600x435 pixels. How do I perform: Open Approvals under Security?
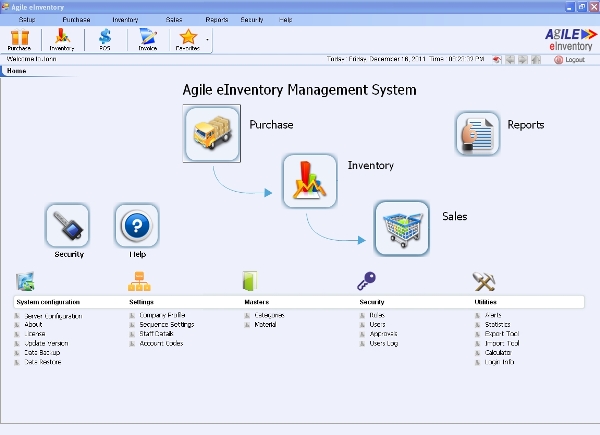pyautogui.click(x=383, y=334)
